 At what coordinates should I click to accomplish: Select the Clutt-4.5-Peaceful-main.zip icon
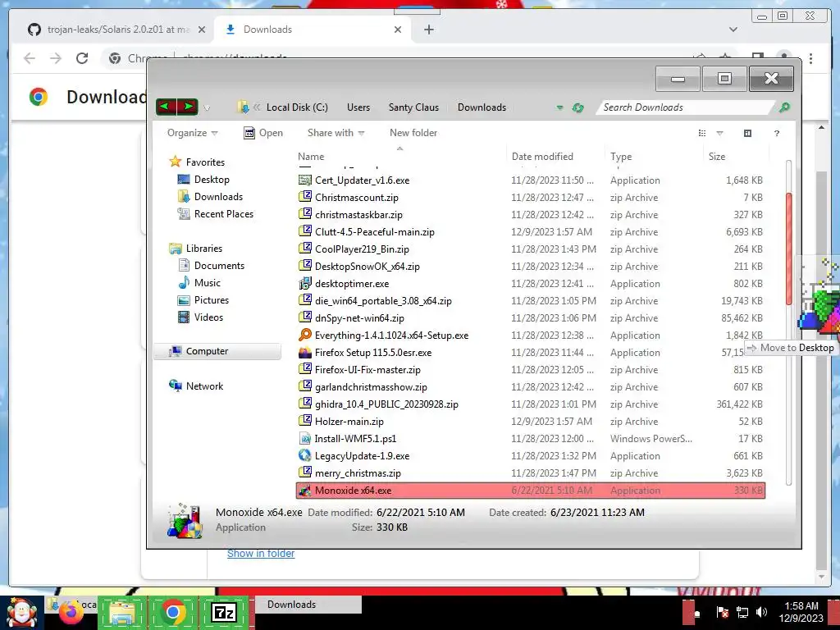coord(305,231)
